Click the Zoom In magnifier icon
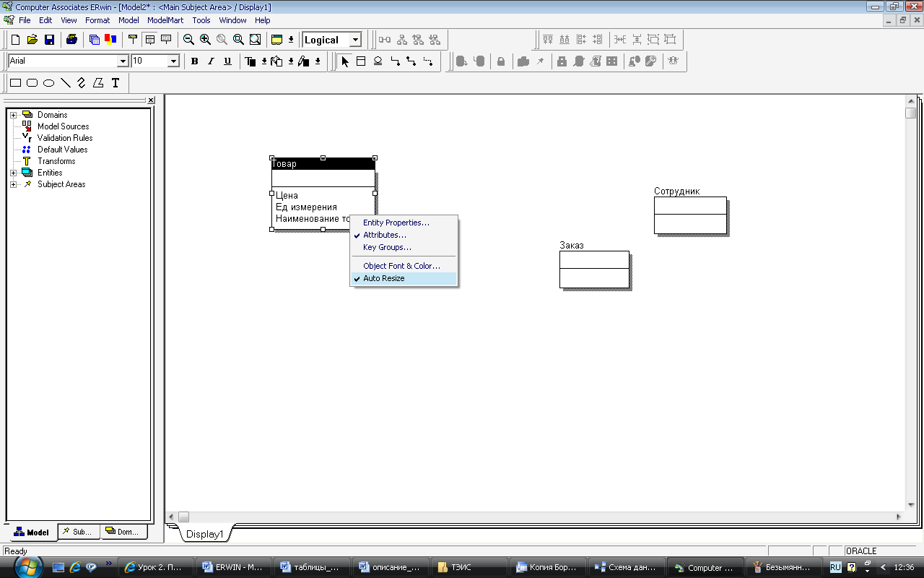 (205, 40)
